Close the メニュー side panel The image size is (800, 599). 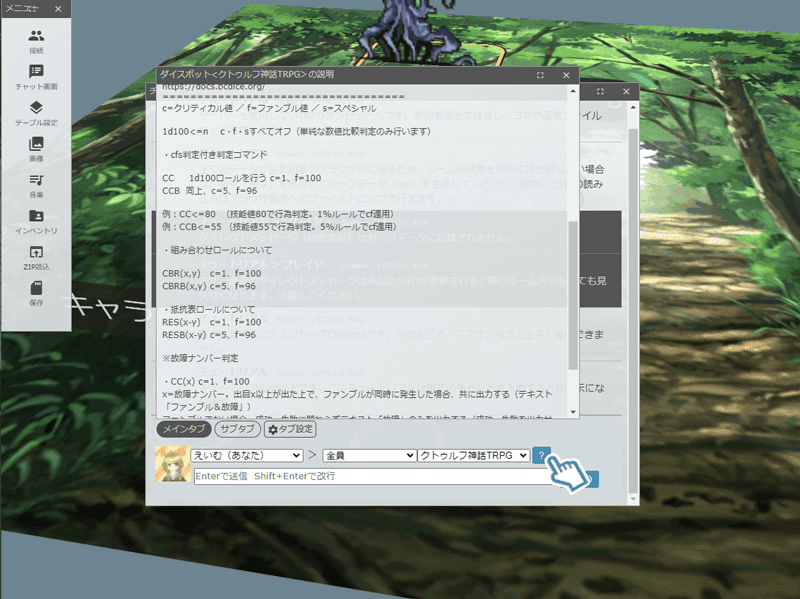(58, 9)
